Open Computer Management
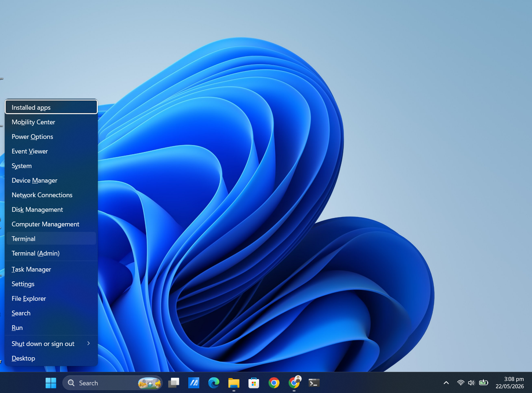 pyautogui.click(x=51, y=224)
